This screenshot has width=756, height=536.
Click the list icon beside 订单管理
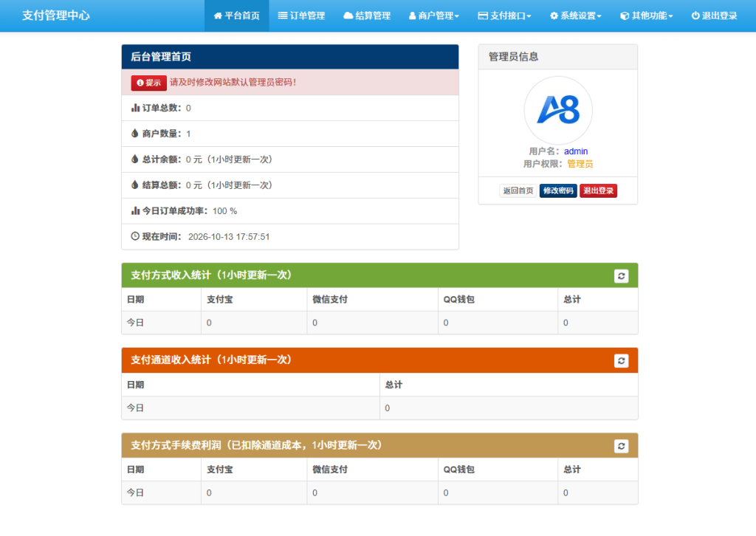point(283,16)
